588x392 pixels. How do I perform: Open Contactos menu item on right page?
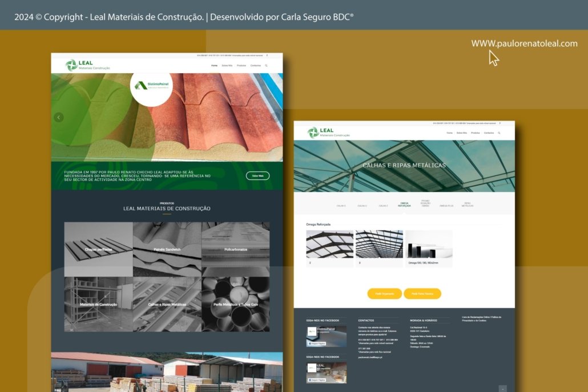pyautogui.click(x=489, y=133)
